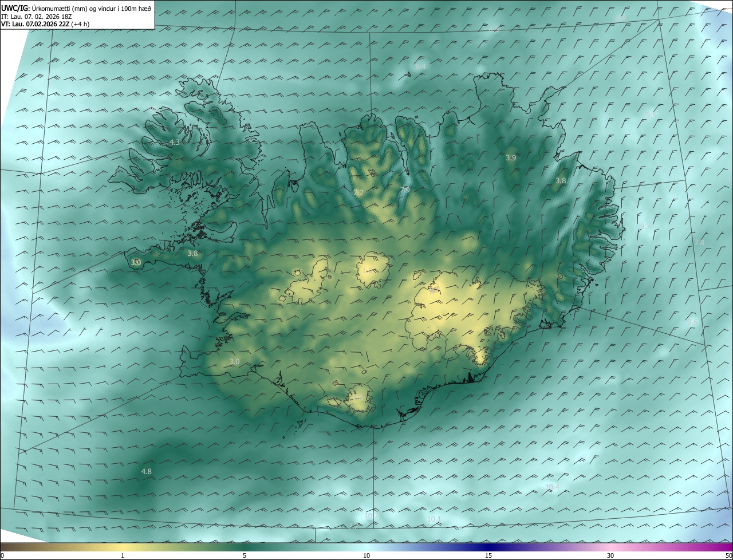Click the 10.2 value label
733x560 pixels.
(x=371, y=515)
